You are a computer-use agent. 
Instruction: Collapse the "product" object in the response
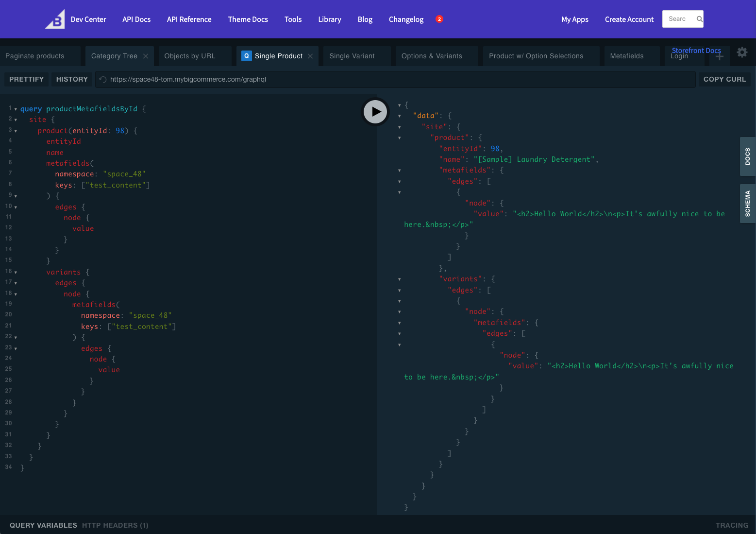pos(400,138)
